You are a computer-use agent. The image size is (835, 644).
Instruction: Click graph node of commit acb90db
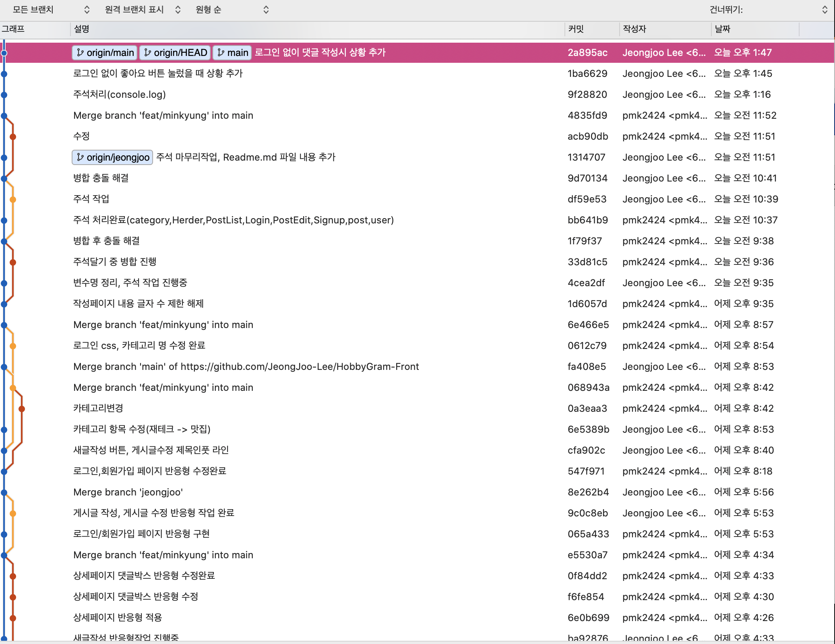[x=13, y=137]
